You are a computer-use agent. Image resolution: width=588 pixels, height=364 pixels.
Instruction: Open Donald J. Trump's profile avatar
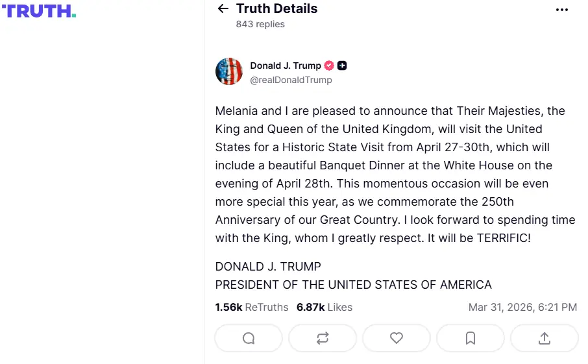point(229,71)
